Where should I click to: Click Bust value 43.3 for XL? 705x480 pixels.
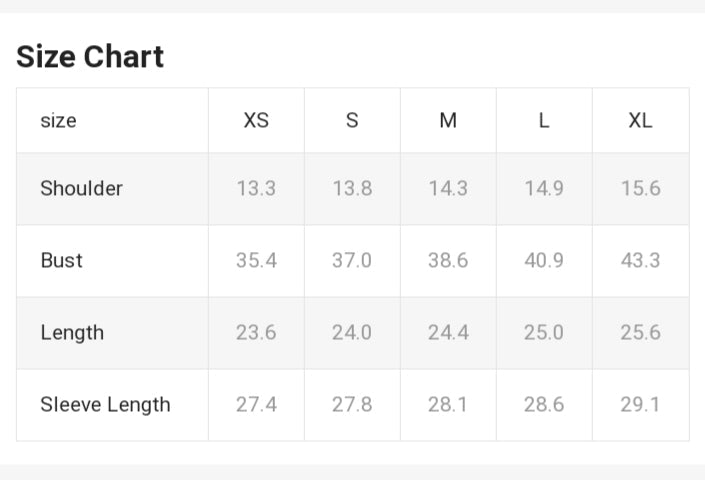[640, 260]
